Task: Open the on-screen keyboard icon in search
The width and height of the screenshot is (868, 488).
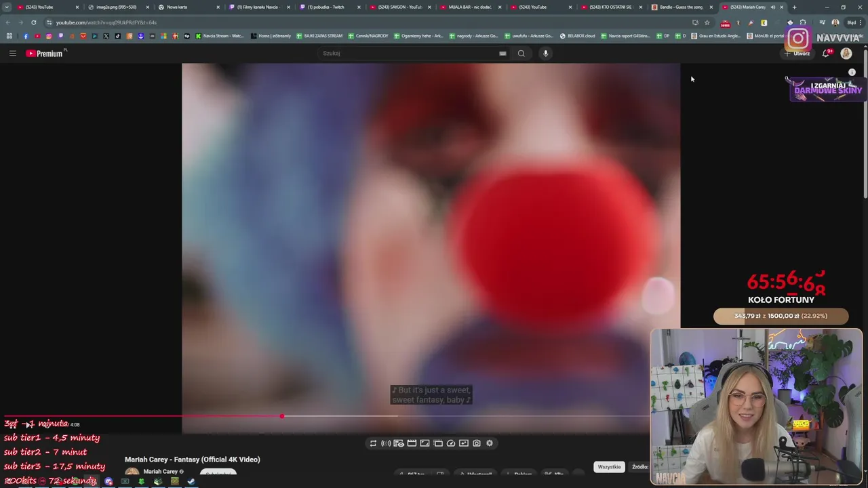Action: 502,53
